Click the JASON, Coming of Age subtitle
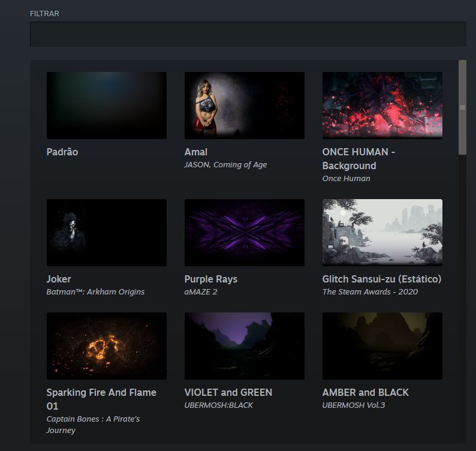This screenshot has width=476, height=451. click(x=225, y=165)
